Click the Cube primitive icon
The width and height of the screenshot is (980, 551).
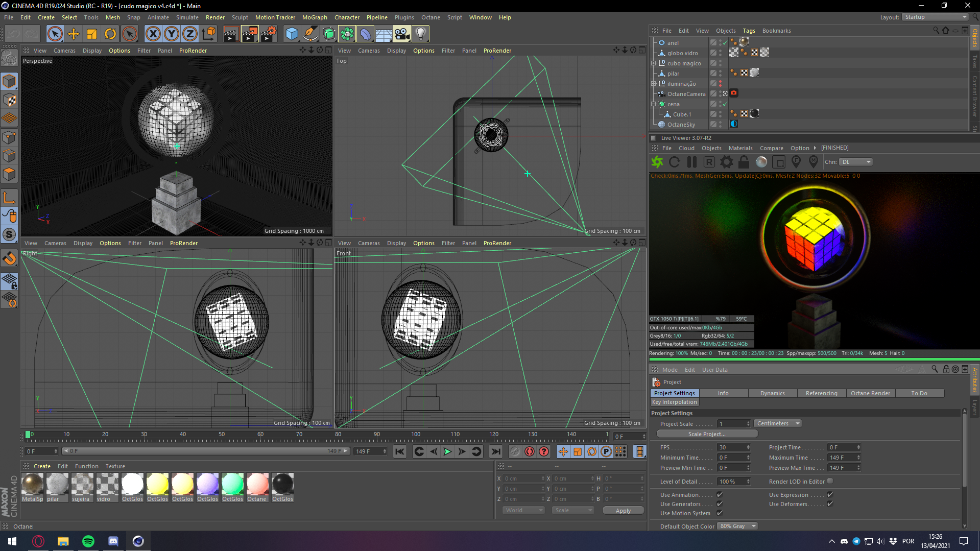[x=292, y=34]
